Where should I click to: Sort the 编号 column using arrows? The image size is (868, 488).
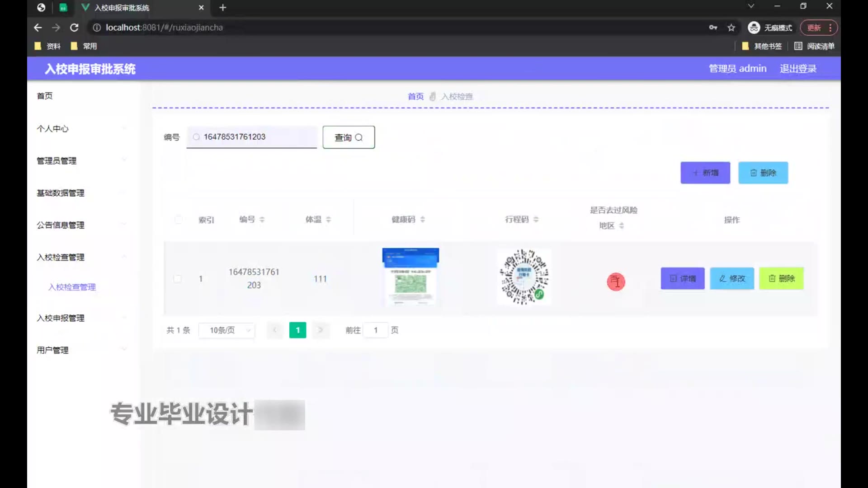pos(262,220)
